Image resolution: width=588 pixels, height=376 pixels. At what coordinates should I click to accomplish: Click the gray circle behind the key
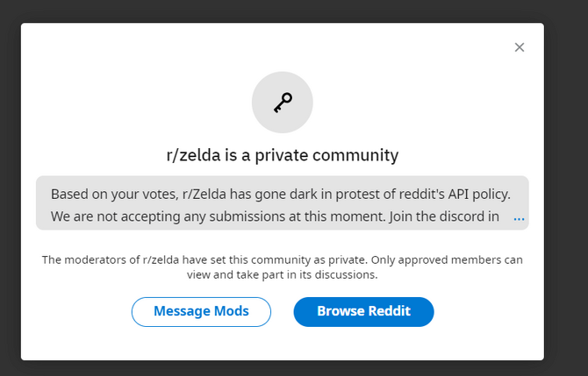283,103
